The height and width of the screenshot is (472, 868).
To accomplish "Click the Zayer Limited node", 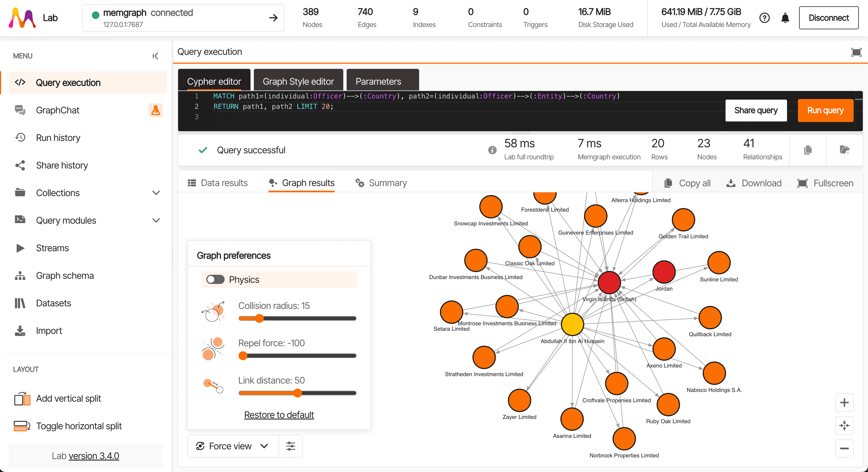I will (520, 400).
